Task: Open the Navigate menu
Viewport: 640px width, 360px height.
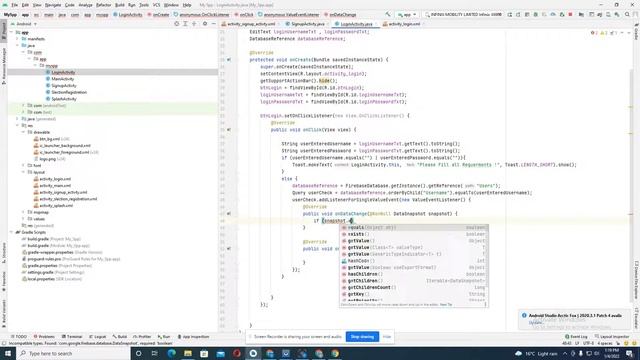Action: point(53,5)
